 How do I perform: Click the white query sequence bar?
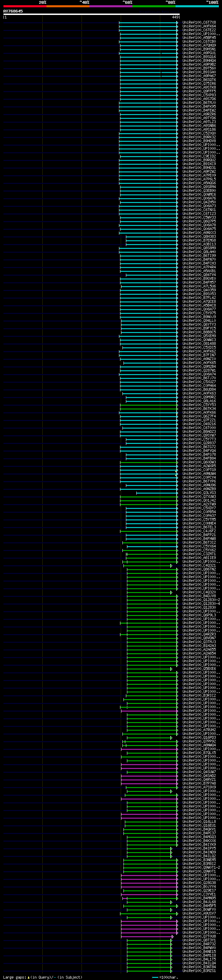(92, 15)
